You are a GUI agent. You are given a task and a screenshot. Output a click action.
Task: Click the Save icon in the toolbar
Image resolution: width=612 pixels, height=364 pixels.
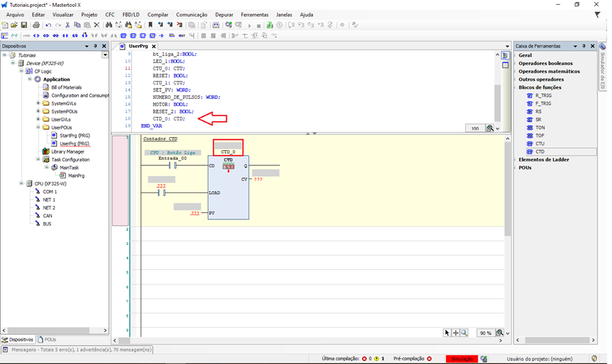(25, 25)
